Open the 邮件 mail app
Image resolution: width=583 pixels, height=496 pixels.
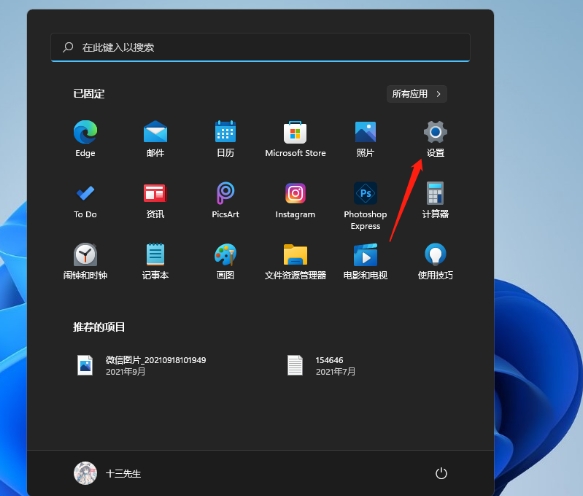[x=155, y=138]
